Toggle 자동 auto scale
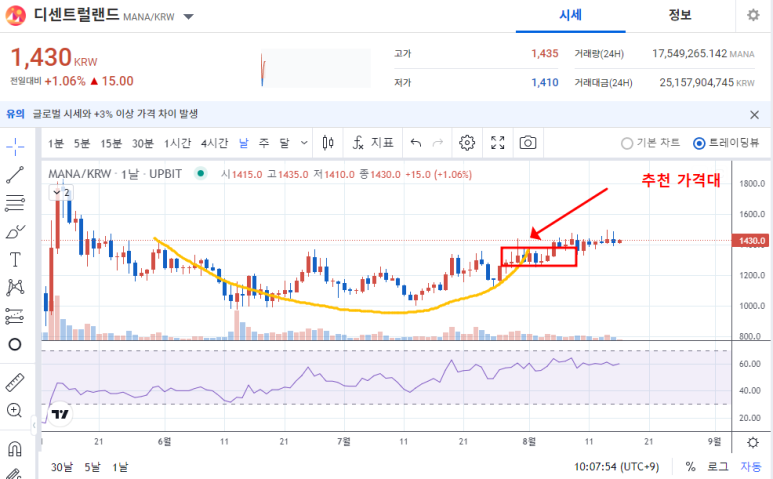 point(750,467)
